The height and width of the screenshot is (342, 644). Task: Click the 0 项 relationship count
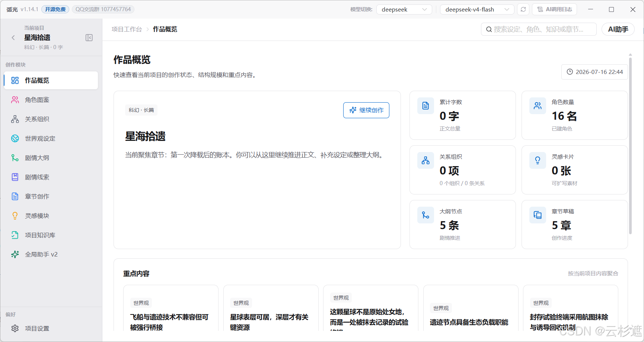click(x=449, y=171)
